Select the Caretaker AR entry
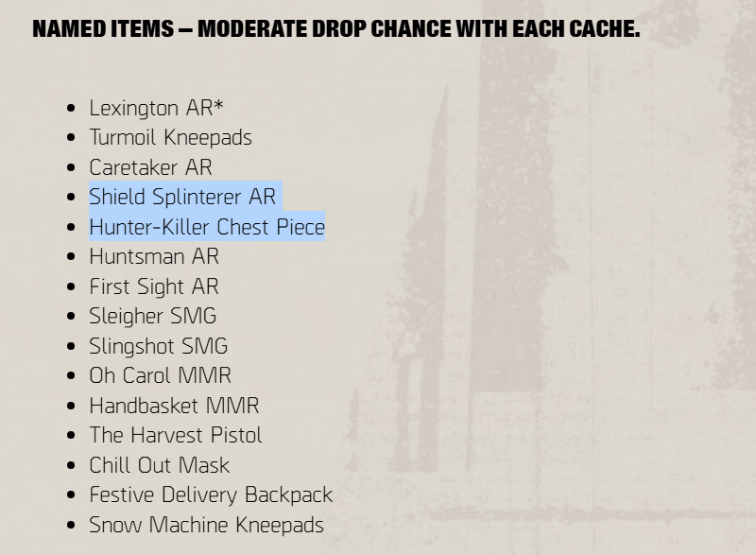756x555 pixels. click(150, 167)
